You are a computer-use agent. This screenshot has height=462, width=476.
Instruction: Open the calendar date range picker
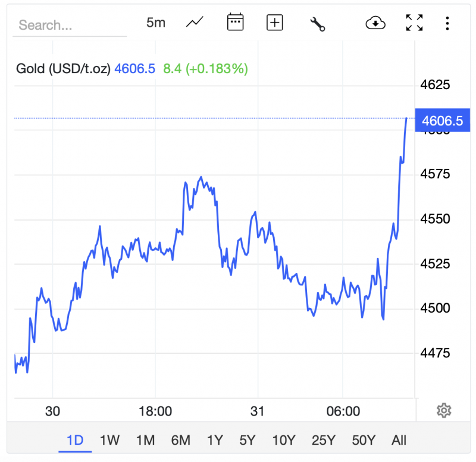(236, 23)
